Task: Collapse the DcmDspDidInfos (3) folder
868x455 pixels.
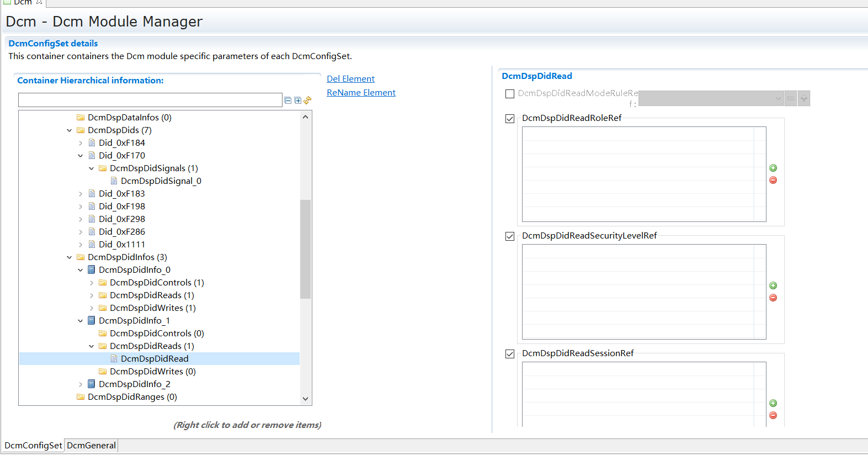Action: tap(70, 257)
